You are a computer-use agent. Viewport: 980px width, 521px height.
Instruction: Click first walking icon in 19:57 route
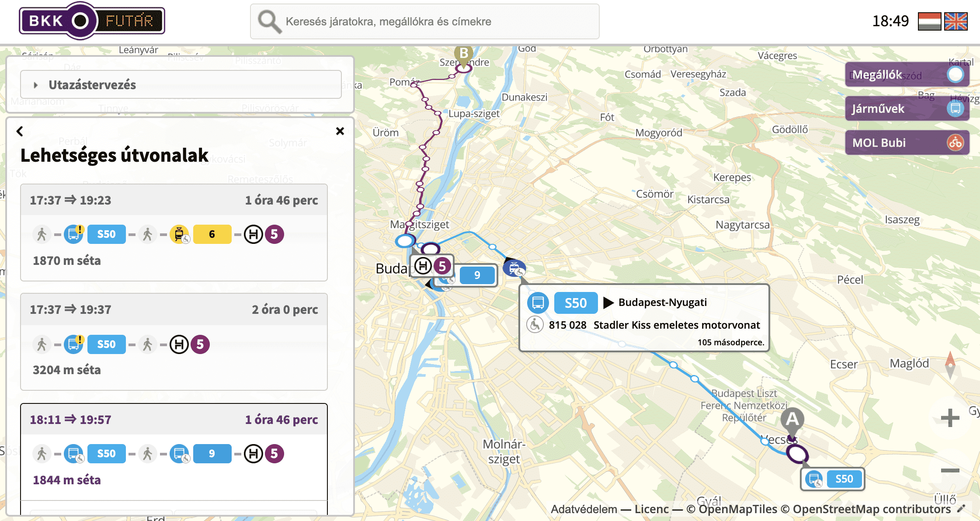[42, 454]
